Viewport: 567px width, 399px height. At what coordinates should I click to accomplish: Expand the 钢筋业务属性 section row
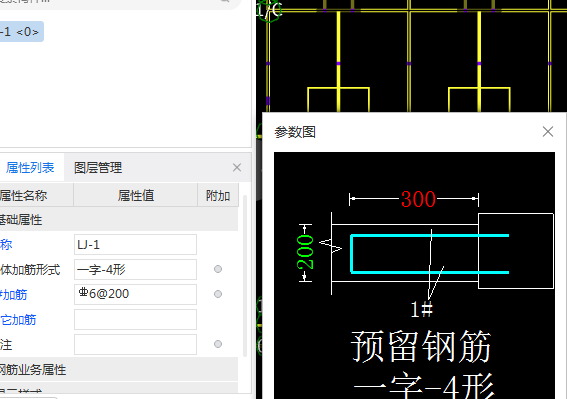[119, 369]
